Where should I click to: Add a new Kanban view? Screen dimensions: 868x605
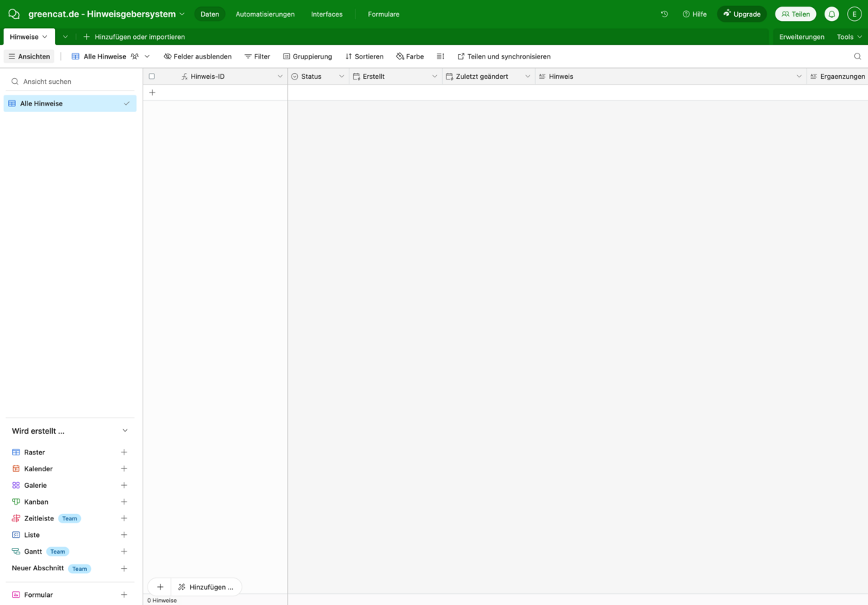click(124, 502)
